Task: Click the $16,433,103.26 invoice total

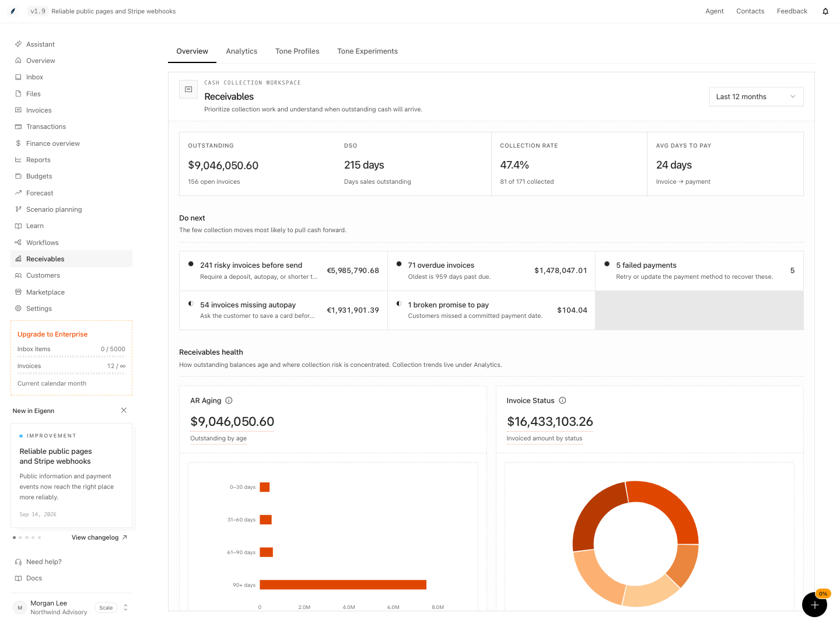Action: point(549,422)
